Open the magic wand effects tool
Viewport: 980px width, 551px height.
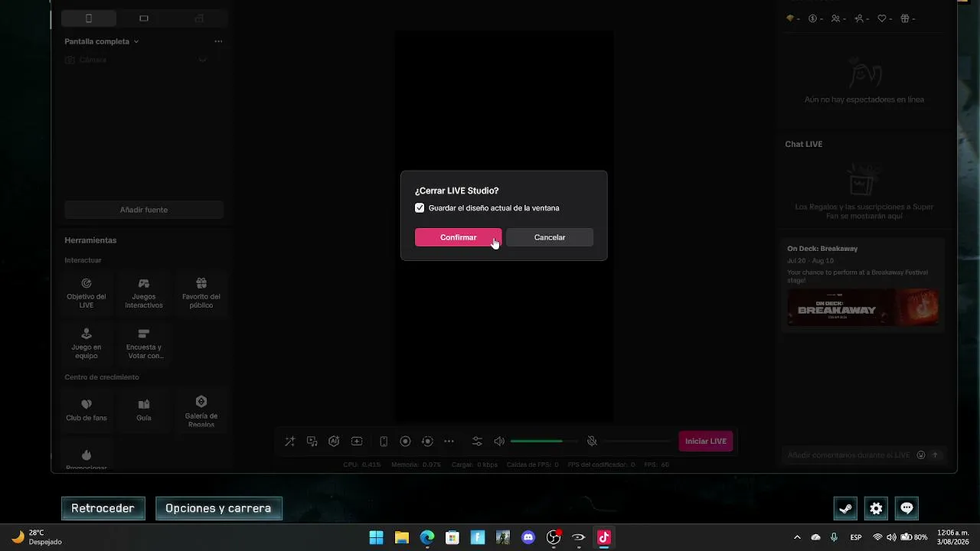pyautogui.click(x=290, y=442)
